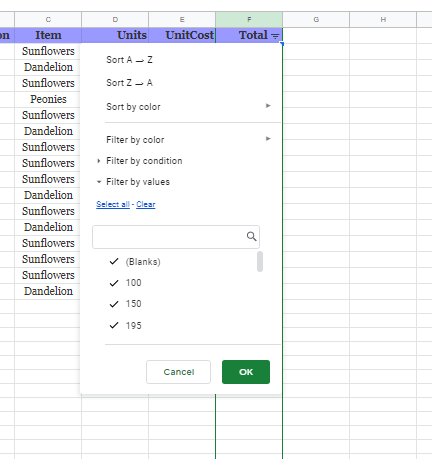Open the Total column filter icon
The height and width of the screenshot is (459, 432).
(x=275, y=36)
